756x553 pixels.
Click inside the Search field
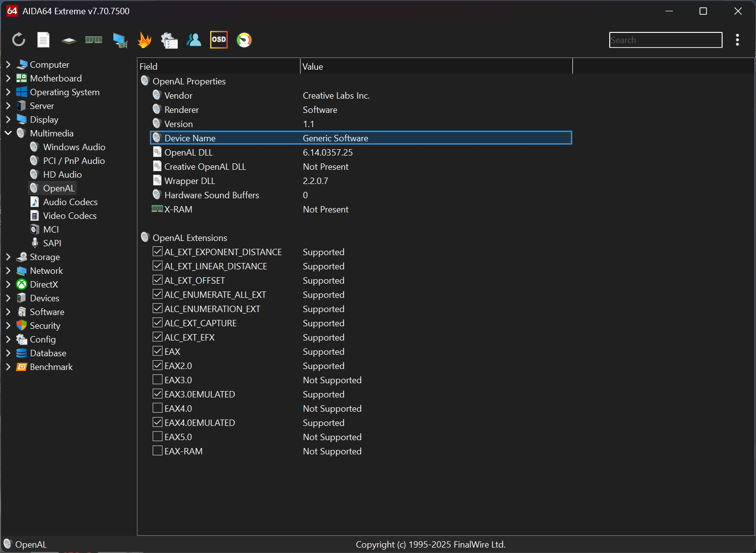click(666, 40)
